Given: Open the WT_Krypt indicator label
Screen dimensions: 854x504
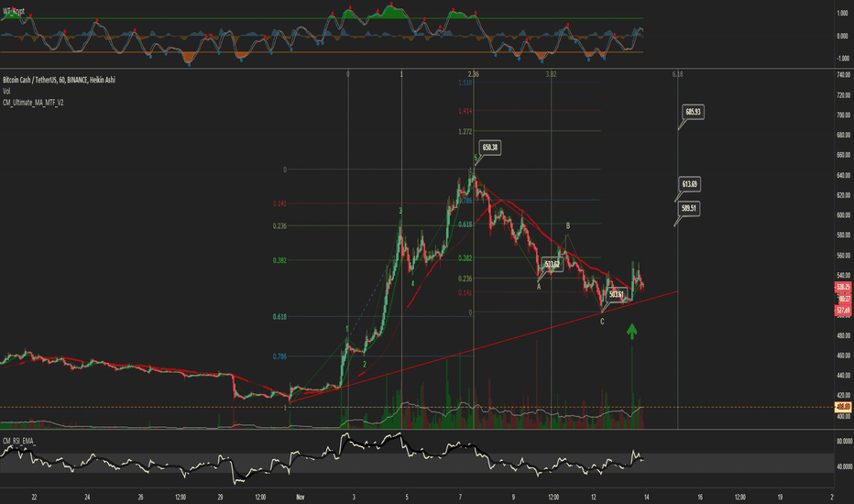Looking at the screenshot, I should pos(14,11).
